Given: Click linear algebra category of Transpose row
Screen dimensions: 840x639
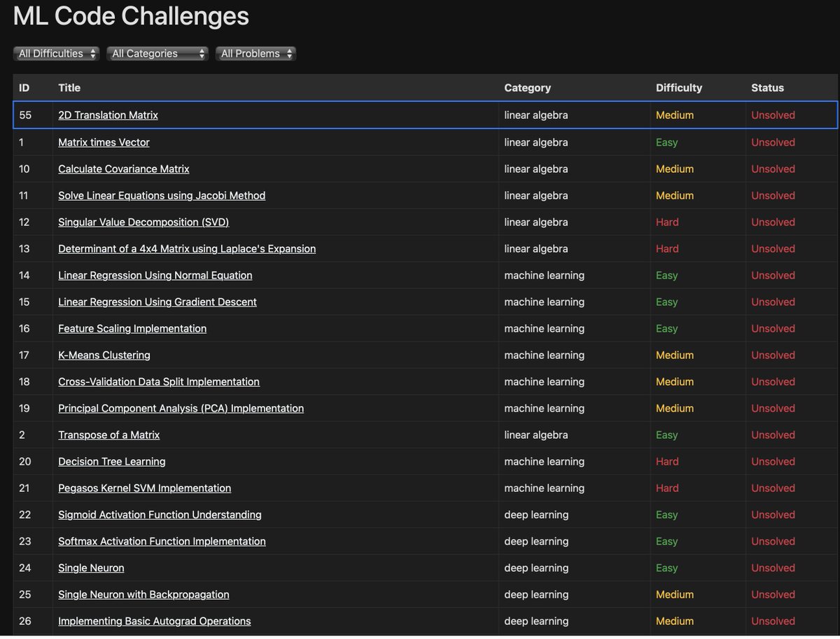Looking at the screenshot, I should 536,435.
